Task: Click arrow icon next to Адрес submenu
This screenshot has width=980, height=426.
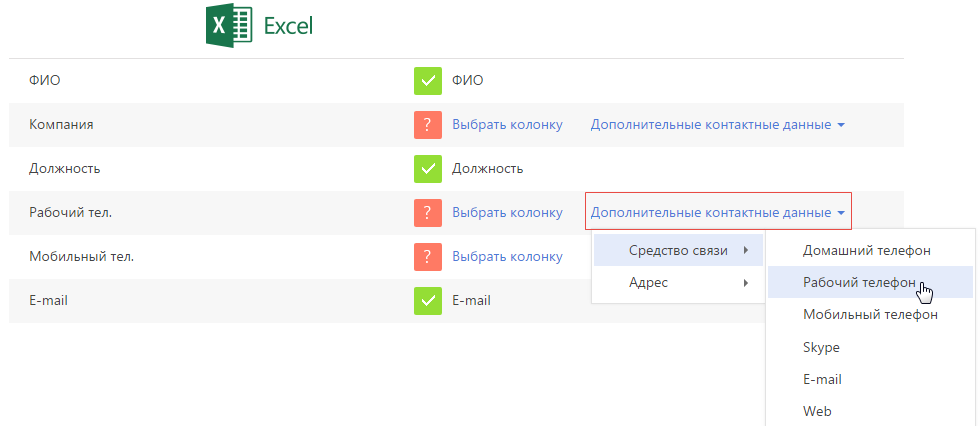Action: (x=746, y=283)
